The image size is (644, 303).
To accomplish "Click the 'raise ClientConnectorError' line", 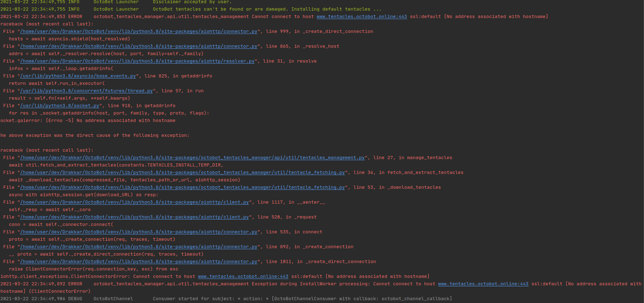I will point(93,269).
